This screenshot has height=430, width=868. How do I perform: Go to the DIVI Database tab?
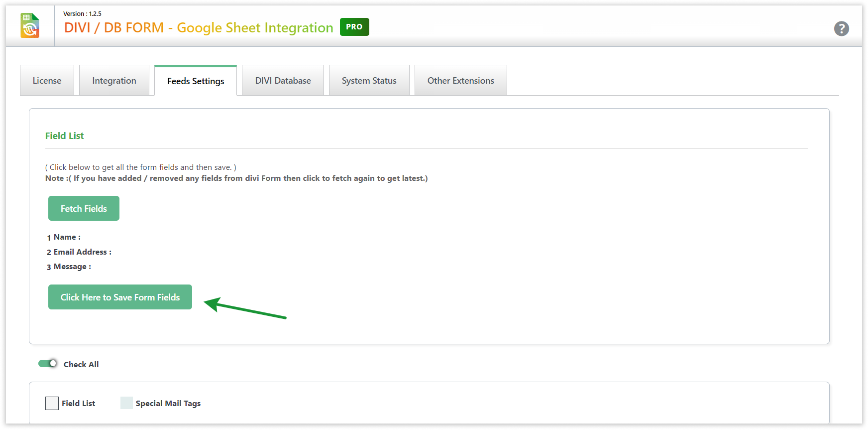(283, 81)
